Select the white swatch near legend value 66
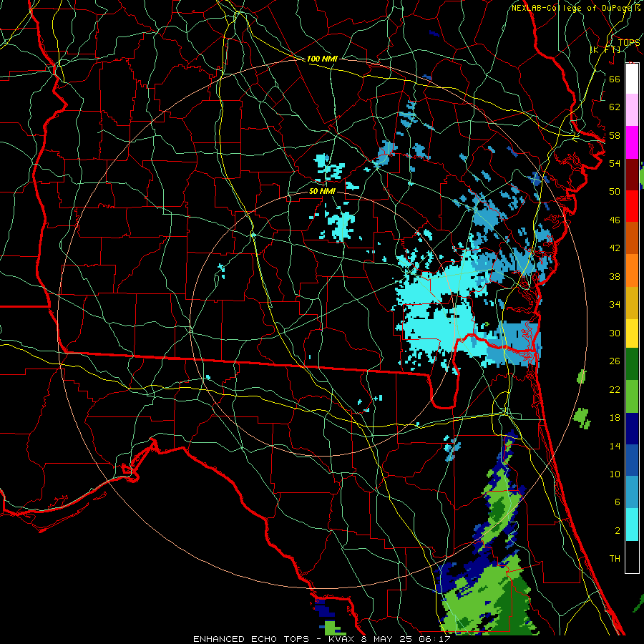Screen dimensions: 644x644 [632, 79]
